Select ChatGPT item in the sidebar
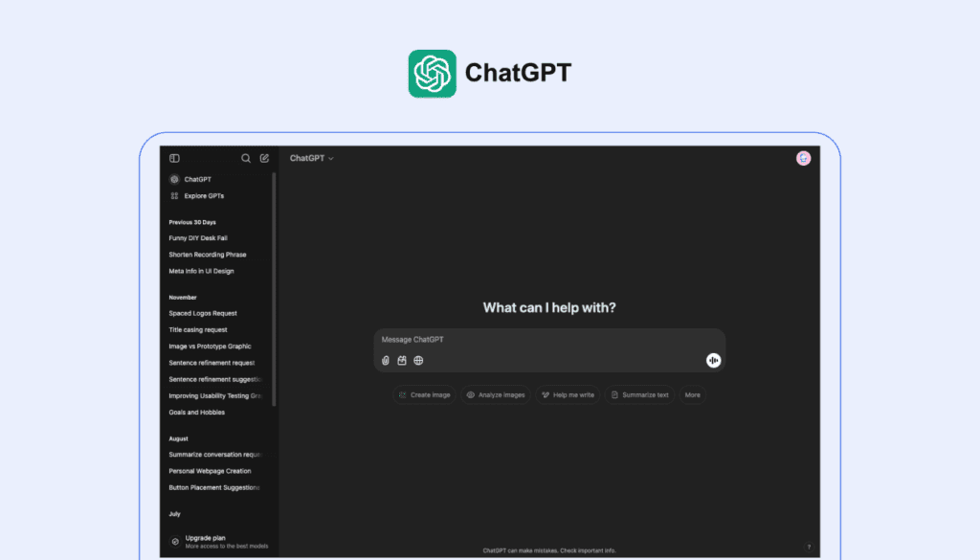 (x=197, y=179)
